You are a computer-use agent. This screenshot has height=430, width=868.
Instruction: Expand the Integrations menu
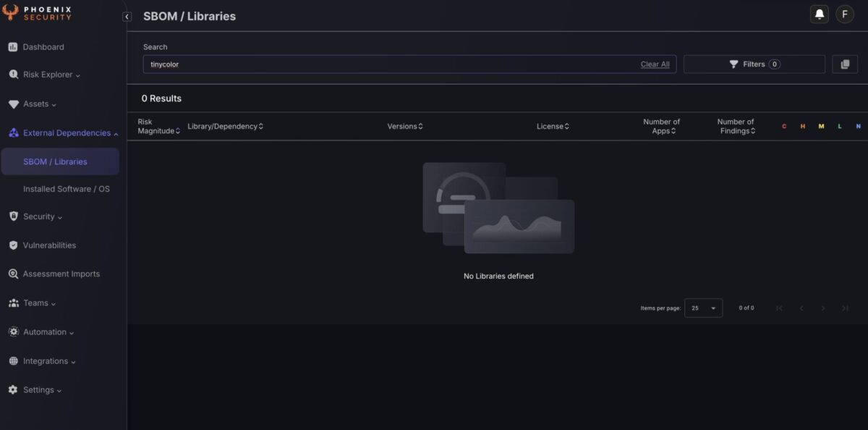tap(49, 361)
